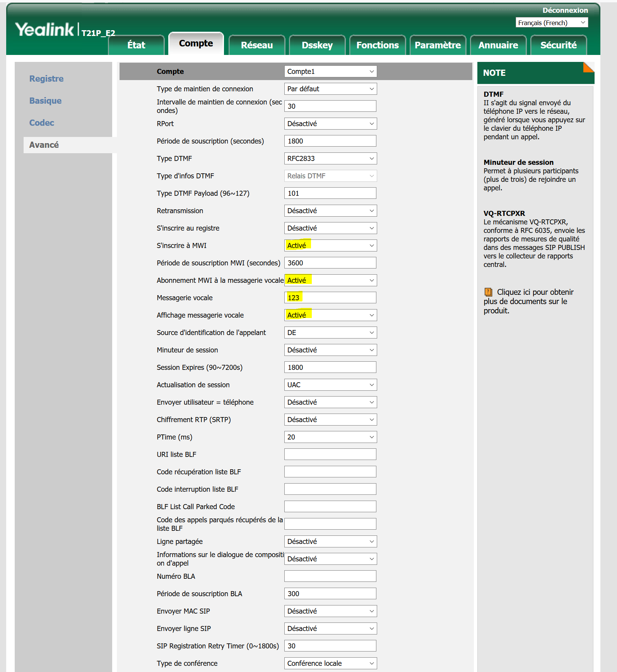Click the document help icon in NOTE panel
617x672 pixels.
point(488,292)
